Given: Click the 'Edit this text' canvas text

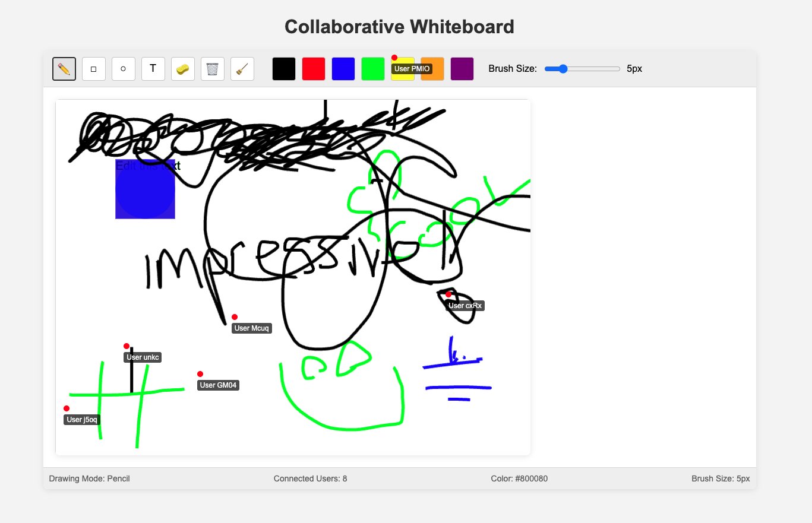Looking at the screenshot, I should (148, 166).
